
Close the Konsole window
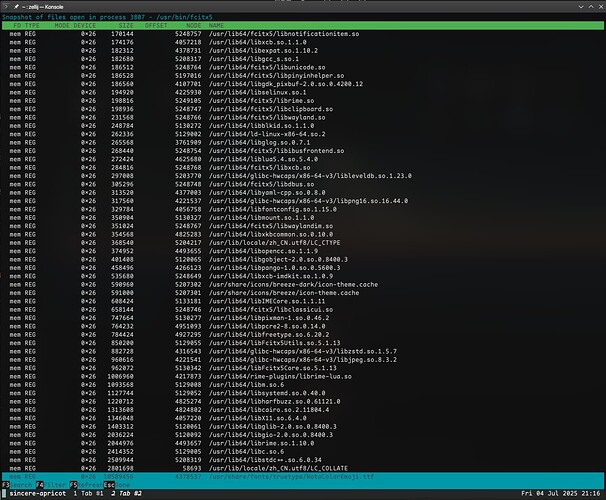pyautogui.click(x=601, y=7)
